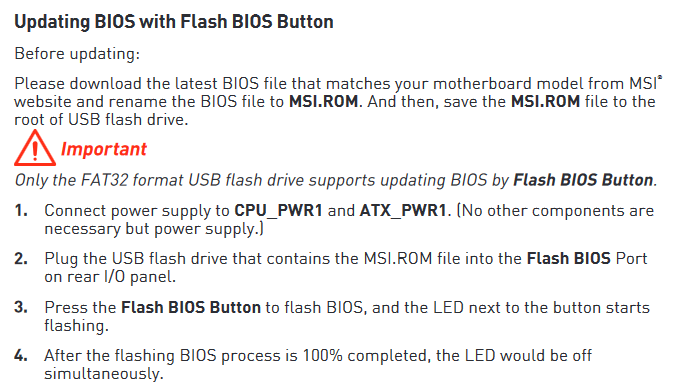Click the bold ATX_PWR1 text

(403, 210)
